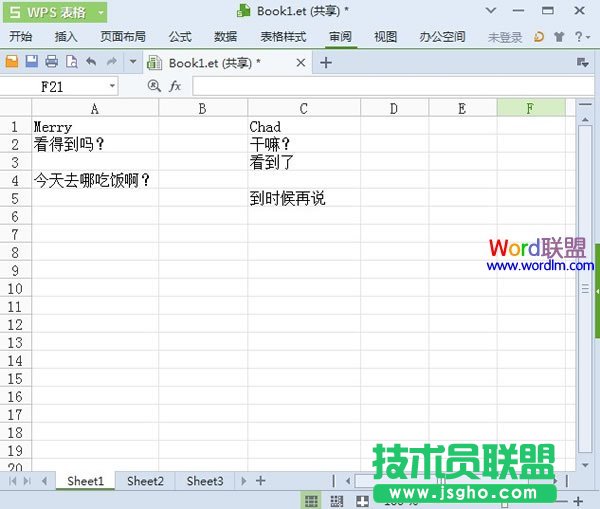Switch to normal view in status bar
The width and height of the screenshot is (600, 509).
tap(311, 500)
